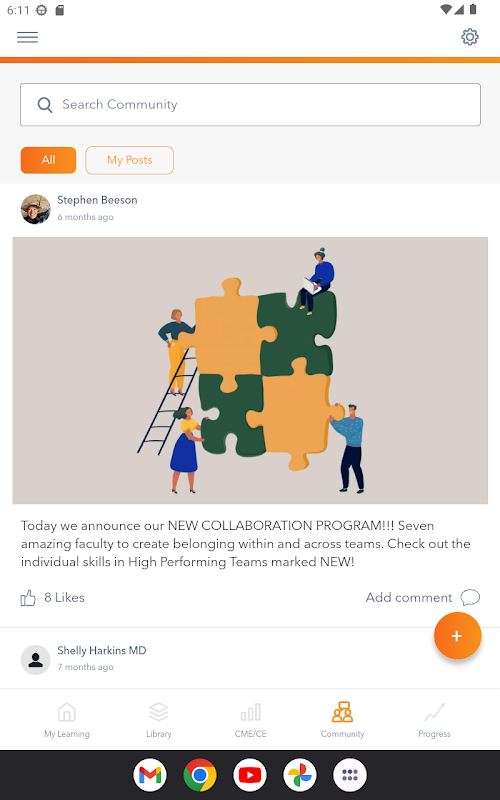Open the Library tab
Image resolution: width=500 pixels, height=800 pixels.
159,720
